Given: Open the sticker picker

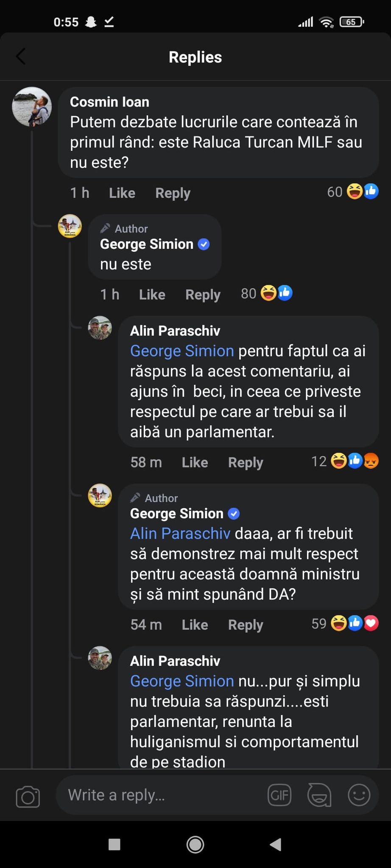Looking at the screenshot, I should (x=319, y=795).
